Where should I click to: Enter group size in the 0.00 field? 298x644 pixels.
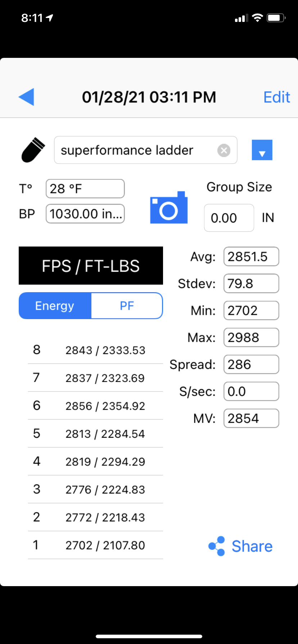pyautogui.click(x=229, y=218)
